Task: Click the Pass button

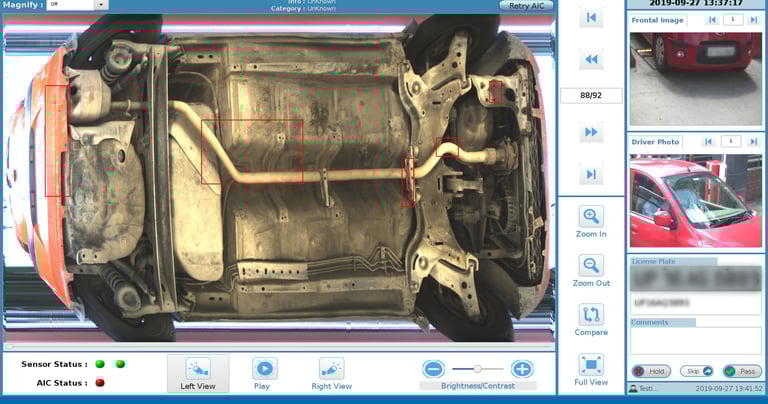Action: point(742,371)
